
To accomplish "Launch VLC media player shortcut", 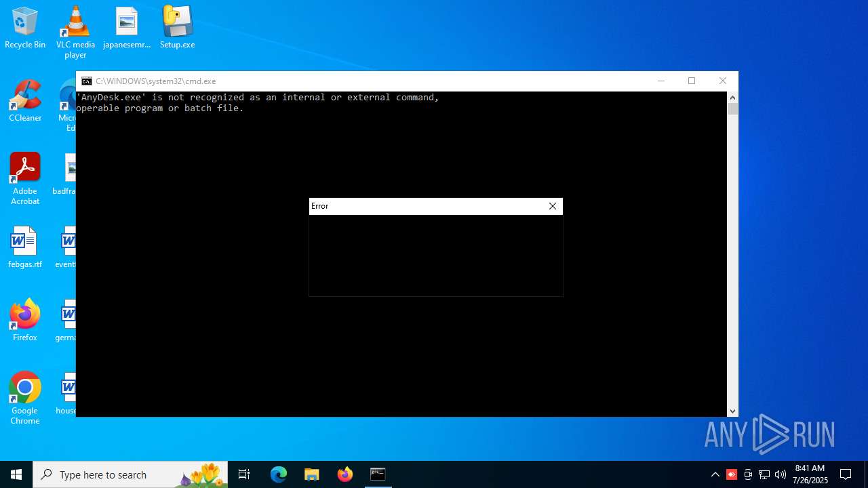I will pos(75,33).
